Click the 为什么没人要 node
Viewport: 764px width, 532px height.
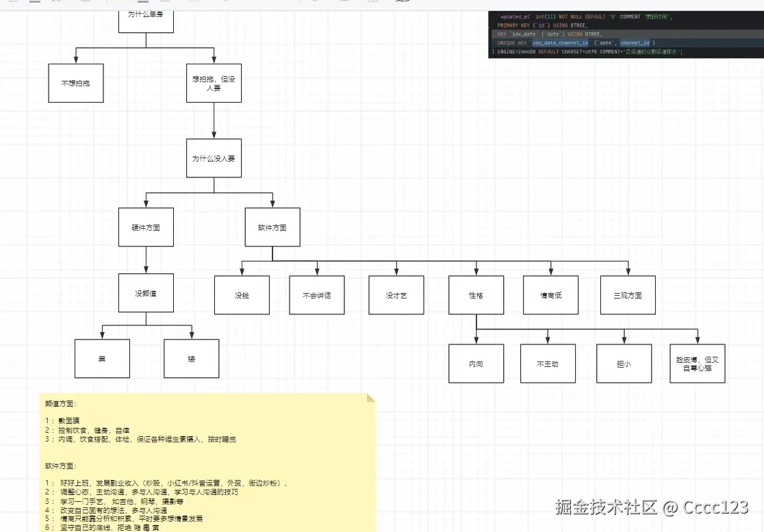click(214, 157)
